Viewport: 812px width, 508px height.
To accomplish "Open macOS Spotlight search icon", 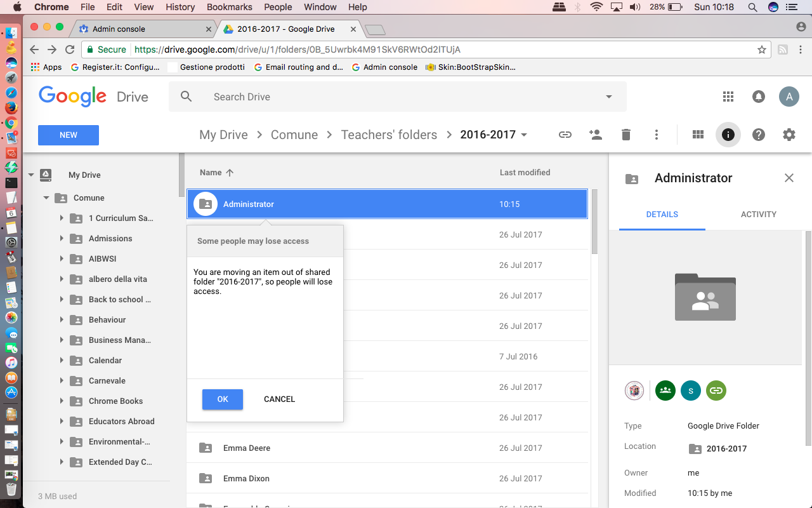I will click(752, 7).
